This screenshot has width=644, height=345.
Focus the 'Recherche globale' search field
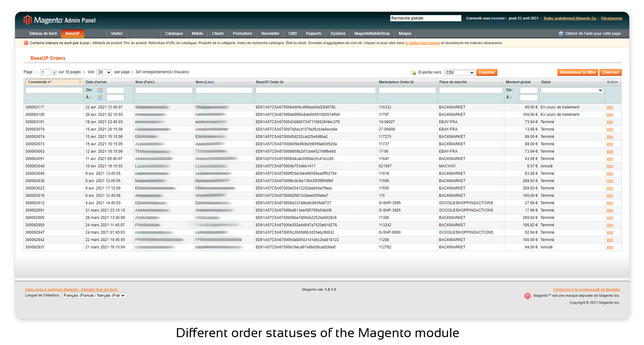pos(425,18)
